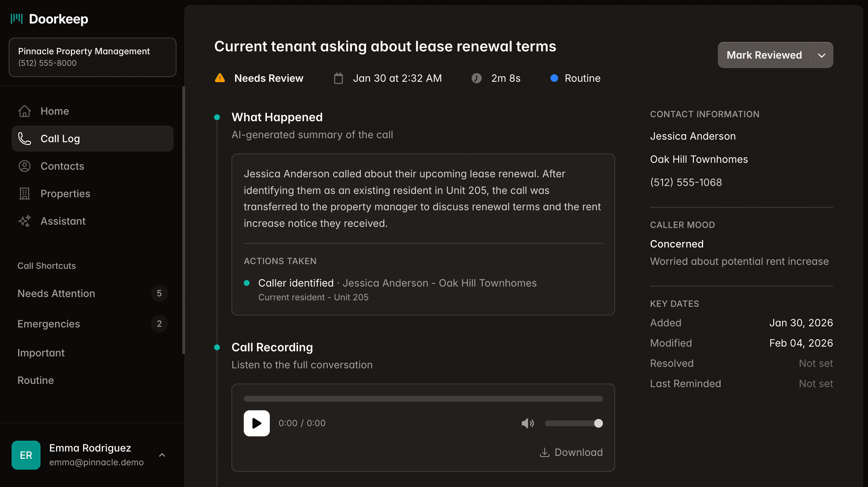
Task: Open the Contacts icon in sidebar
Action: (x=24, y=166)
